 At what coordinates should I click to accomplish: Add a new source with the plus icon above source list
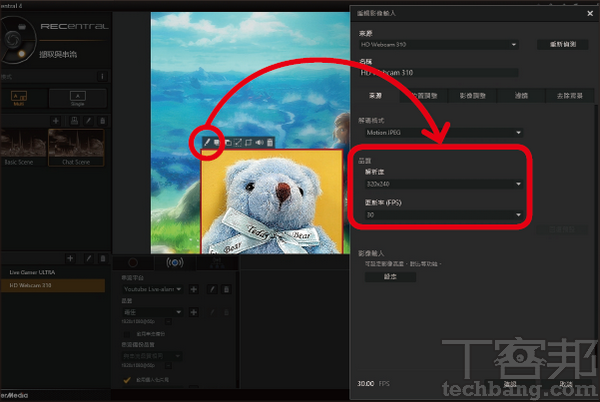(x=70, y=259)
